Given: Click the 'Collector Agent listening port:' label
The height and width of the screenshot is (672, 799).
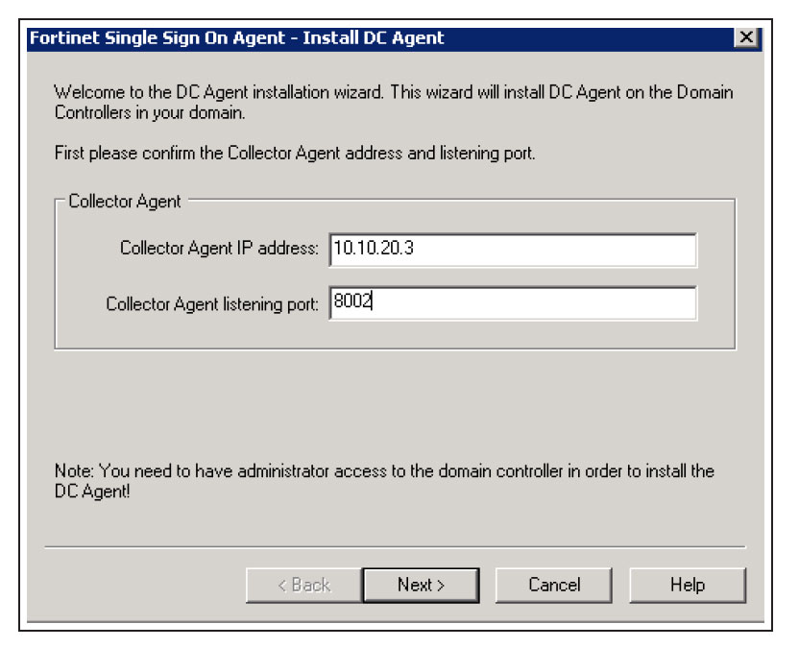Looking at the screenshot, I should [212, 304].
